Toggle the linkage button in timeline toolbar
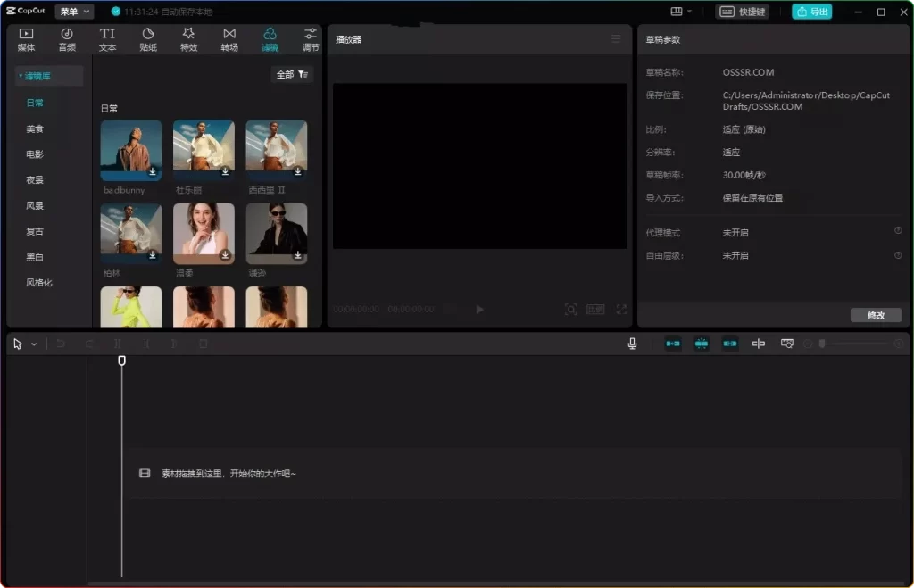 click(730, 344)
